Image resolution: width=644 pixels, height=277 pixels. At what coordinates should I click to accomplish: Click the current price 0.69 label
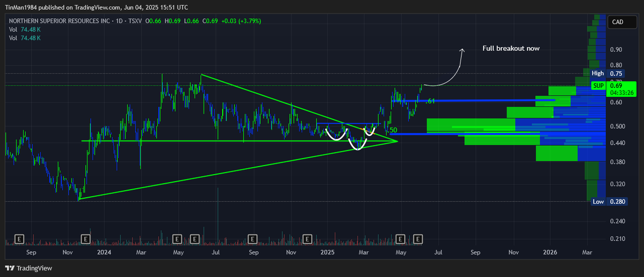click(x=616, y=86)
